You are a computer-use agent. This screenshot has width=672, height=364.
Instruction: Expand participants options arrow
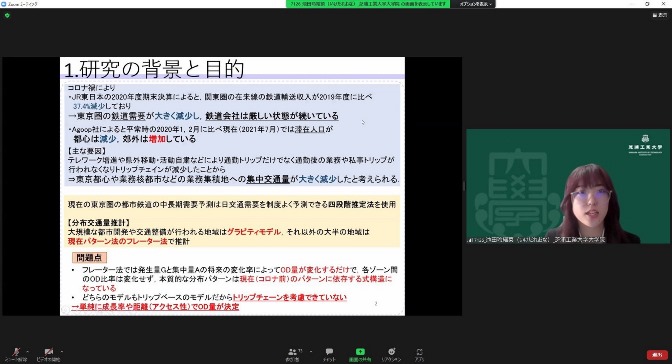point(311,351)
